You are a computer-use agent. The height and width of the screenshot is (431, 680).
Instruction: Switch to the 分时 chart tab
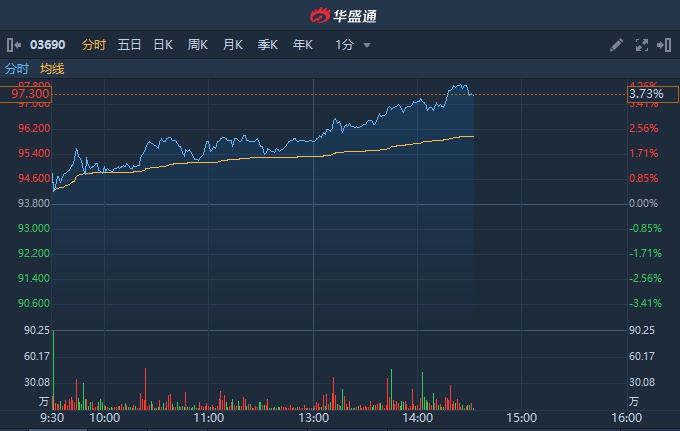[x=93, y=45]
